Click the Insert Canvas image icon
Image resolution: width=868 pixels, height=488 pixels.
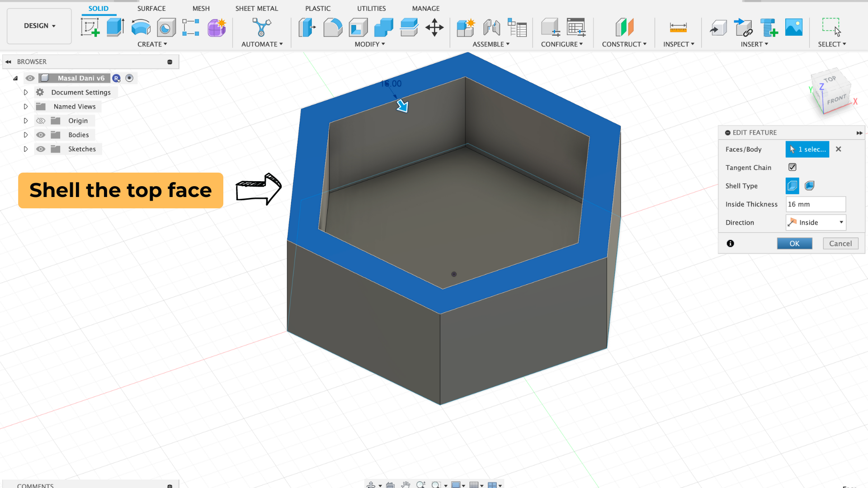(793, 28)
